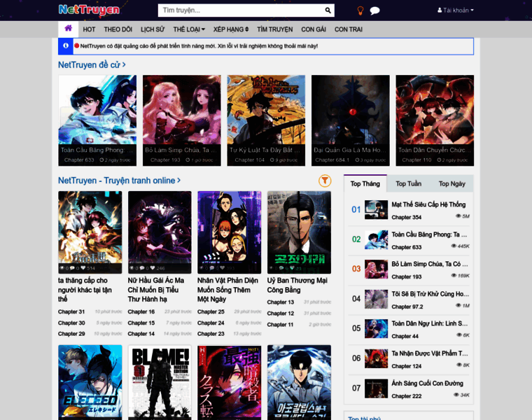Click title Nữ Hầu Gái Ác Ma Chỉ Muốn Bị Tiểu Thư Hành hạ
Viewport: 532px width, 420px height.
tap(156, 290)
